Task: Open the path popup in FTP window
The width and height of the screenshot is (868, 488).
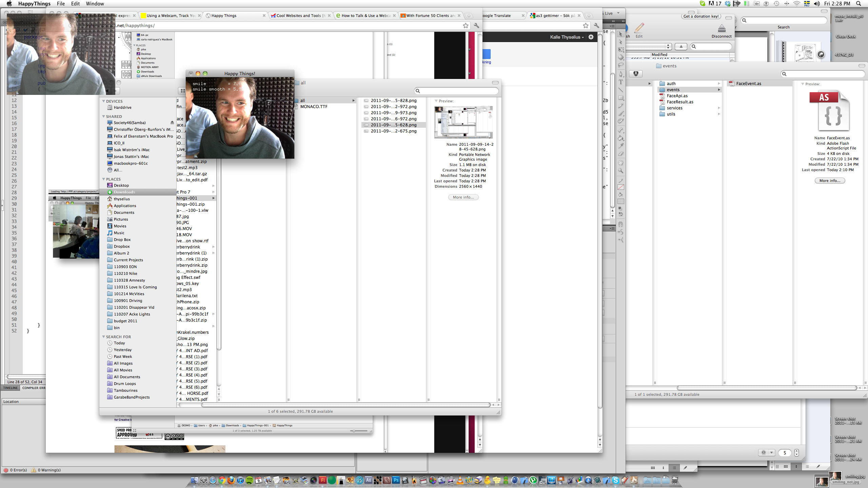Action: (x=649, y=46)
